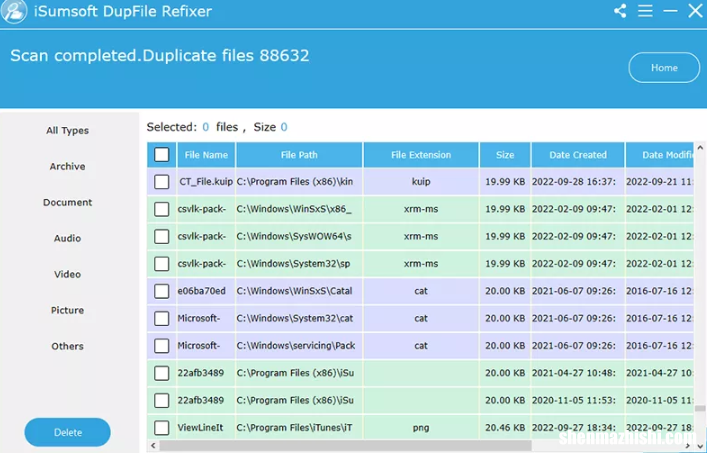707x453 pixels.
Task: Click path C:\Windows\System32\cat
Action: (295, 318)
